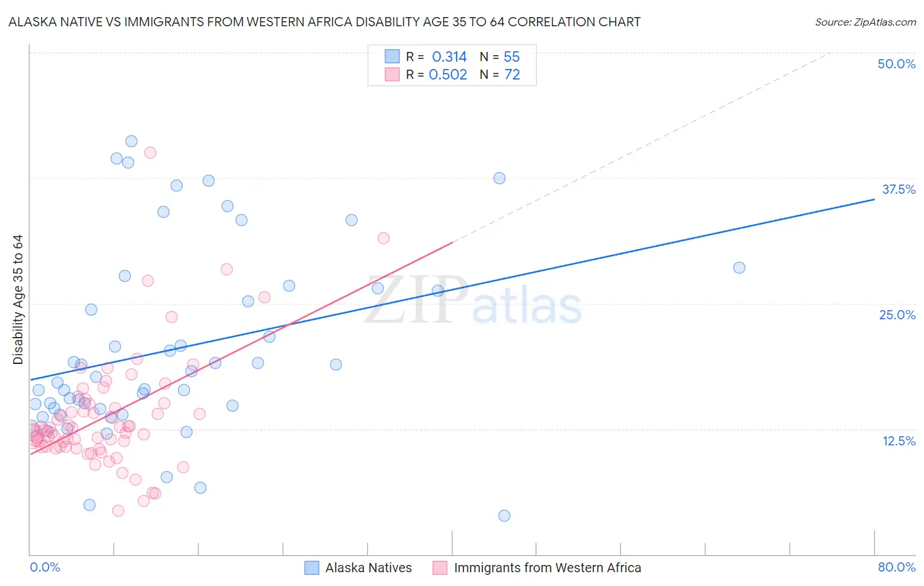
Task: Click the 50.0% y-axis label
Action: tap(896, 64)
